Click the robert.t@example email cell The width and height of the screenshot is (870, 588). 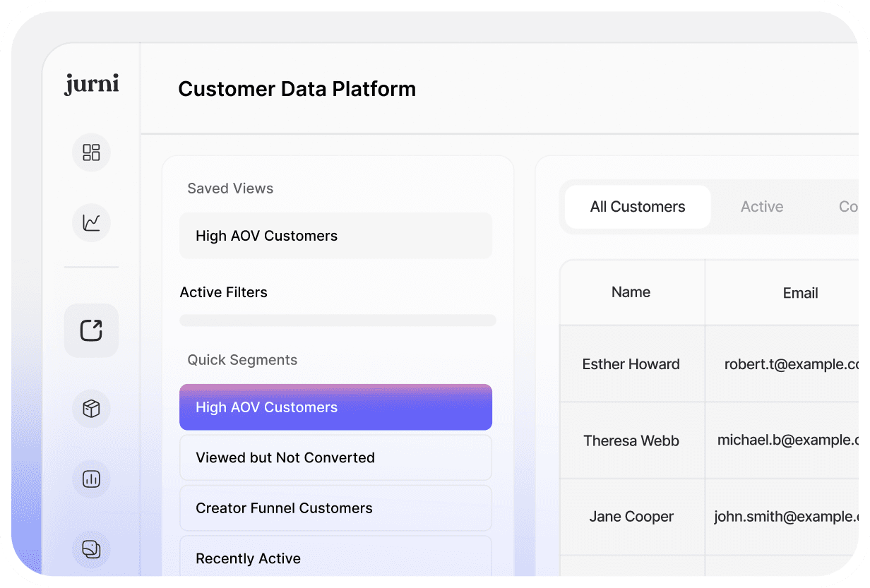782,364
